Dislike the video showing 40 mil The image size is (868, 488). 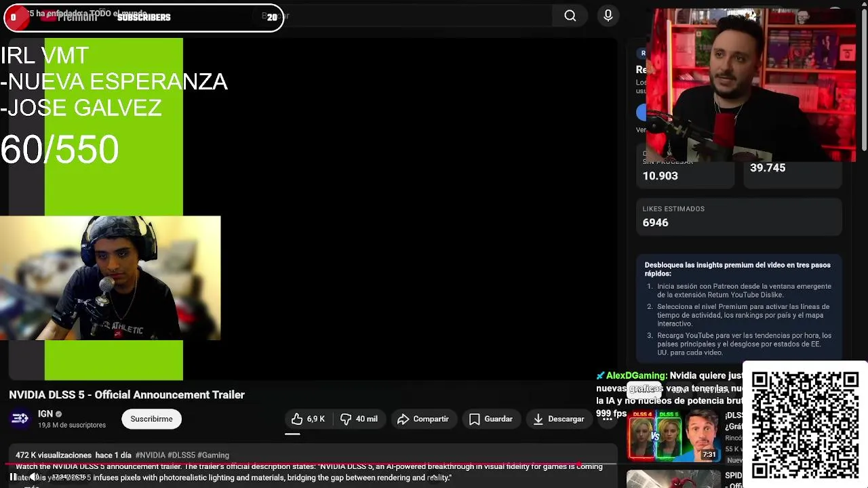point(359,419)
